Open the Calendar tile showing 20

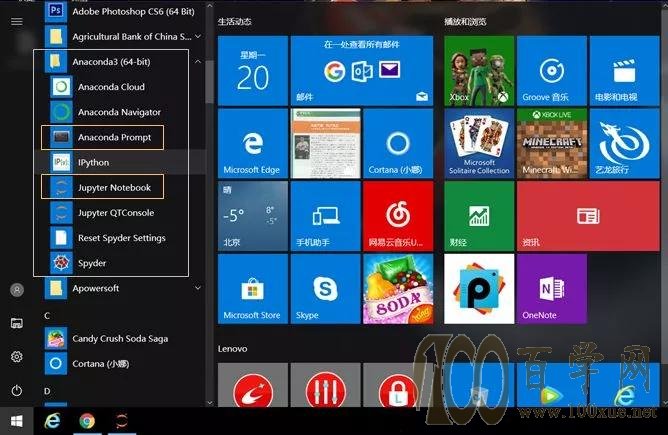coord(253,71)
